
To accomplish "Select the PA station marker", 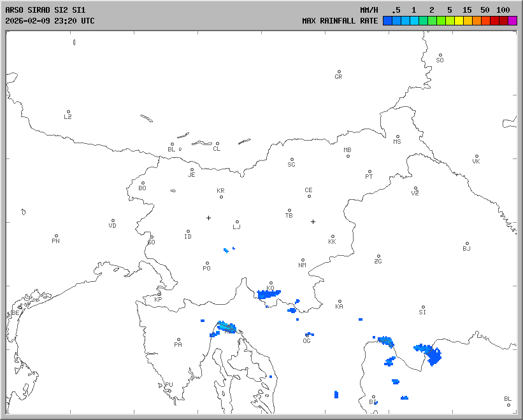I will [178, 340].
